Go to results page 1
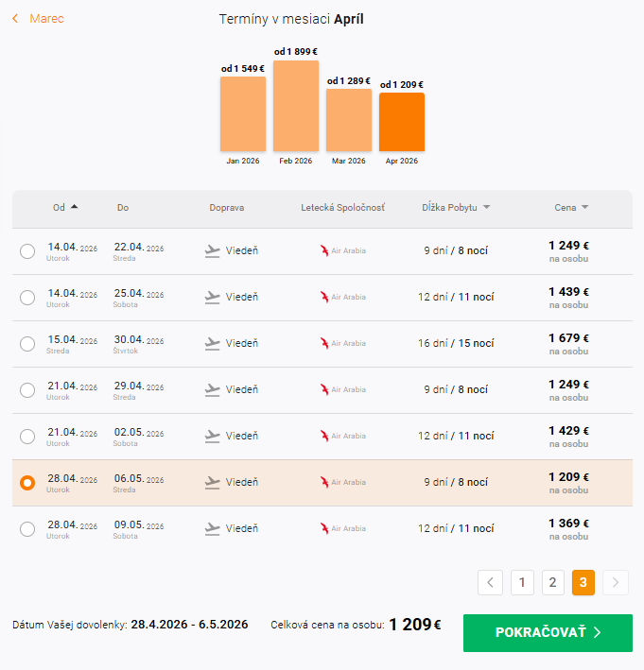Image resolution: width=644 pixels, height=670 pixels. pyautogui.click(x=521, y=582)
